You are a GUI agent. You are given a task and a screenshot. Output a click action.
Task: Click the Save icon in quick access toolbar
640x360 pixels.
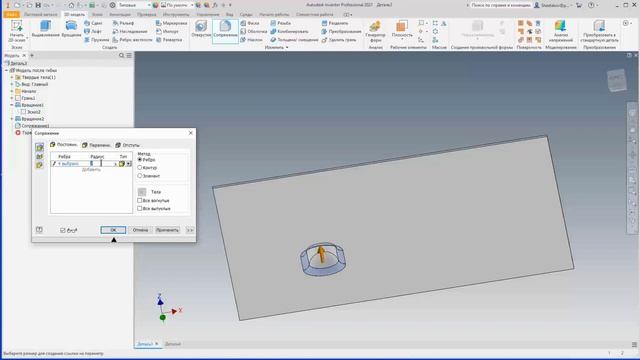click(x=38, y=5)
